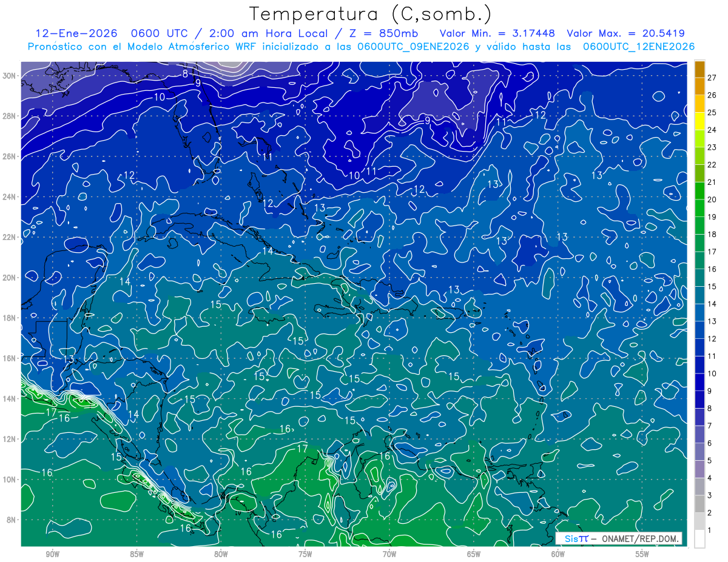Image resolution: width=728 pixels, height=562 pixels.
Task: Click the color legend value 22
Action: (712, 164)
